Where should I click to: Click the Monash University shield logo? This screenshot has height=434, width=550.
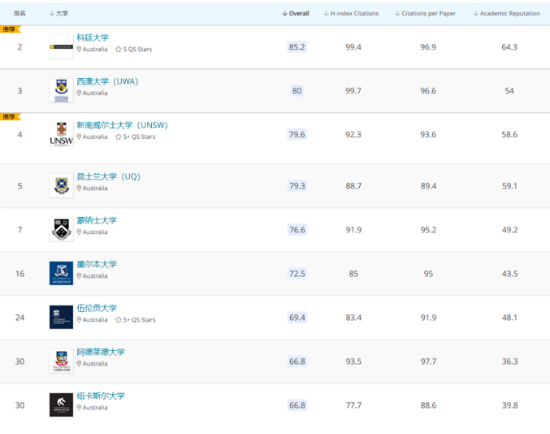pyautogui.click(x=61, y=229)
